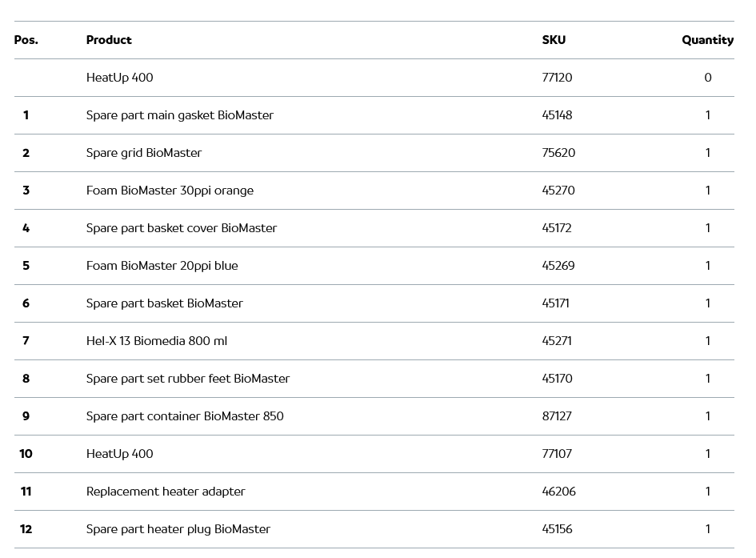This screenshot has height=558, width=756.
Task: Select Spare grid BioMaster product
Action: click(144, 153)
